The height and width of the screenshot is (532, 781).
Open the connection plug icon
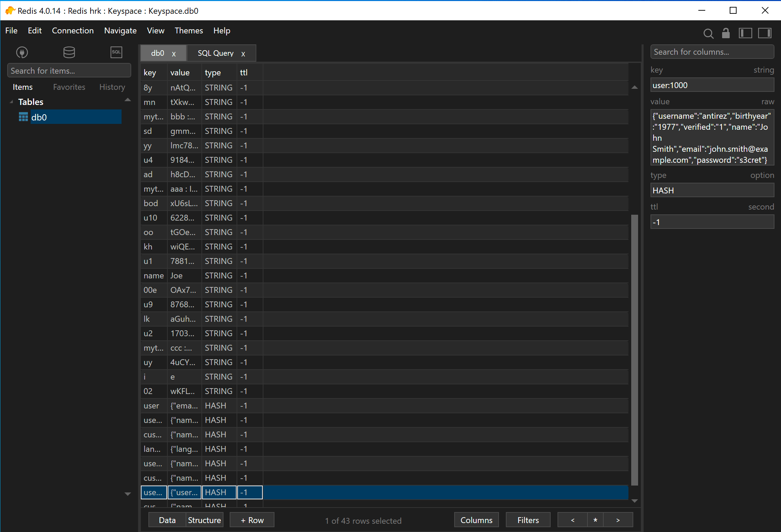click(x=22, y=52)
